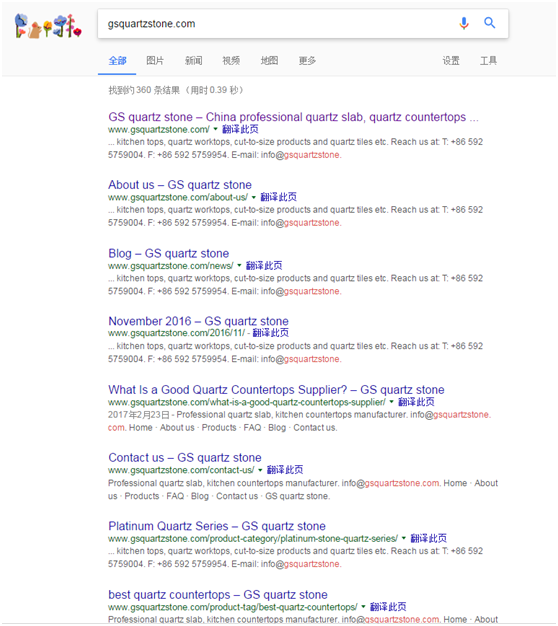Translate the www.gsquartzstone.com/ homepage result
This screenshot has width=558, height=626.
[240, 129]
